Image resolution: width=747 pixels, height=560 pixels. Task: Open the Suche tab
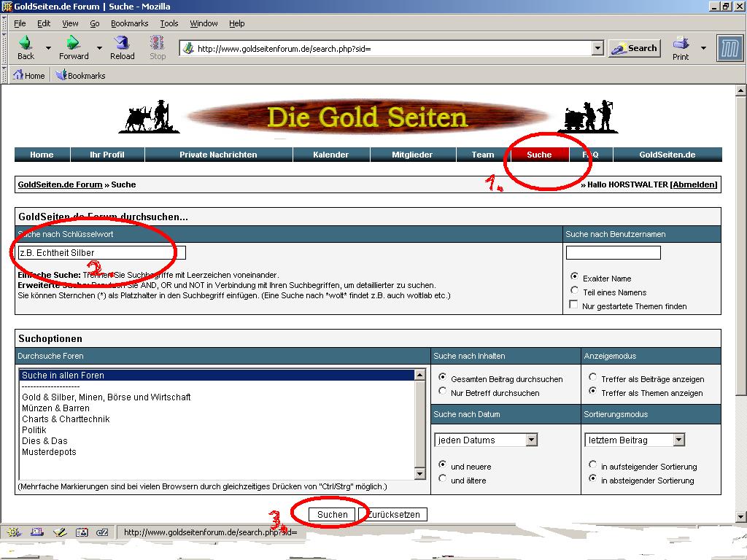[x=539, y=155]
